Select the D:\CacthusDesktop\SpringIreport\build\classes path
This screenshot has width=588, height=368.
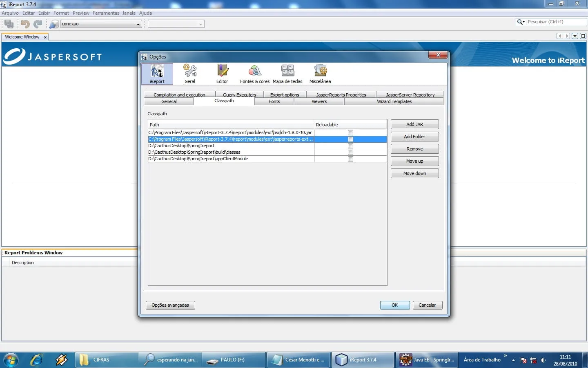pyautogui.click(x=231, y=152)
